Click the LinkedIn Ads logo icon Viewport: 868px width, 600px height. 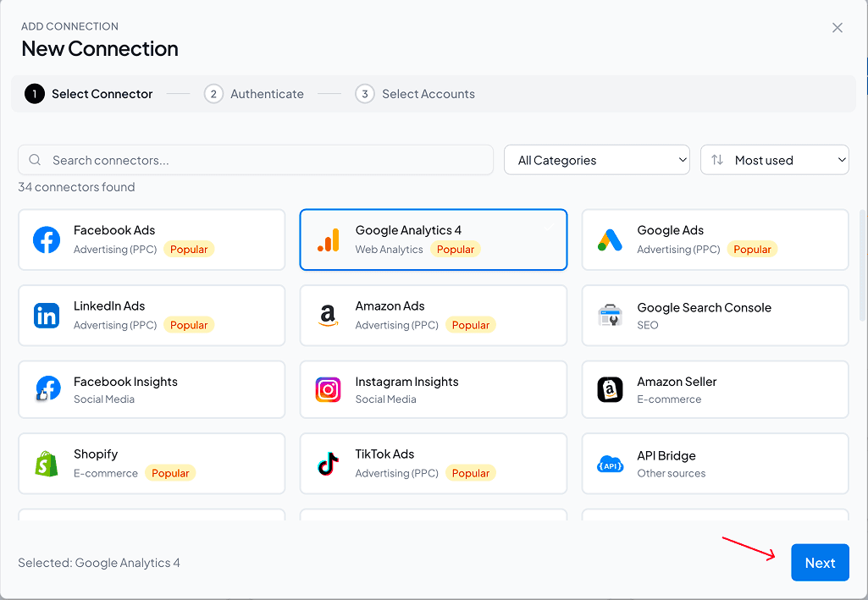47,316
